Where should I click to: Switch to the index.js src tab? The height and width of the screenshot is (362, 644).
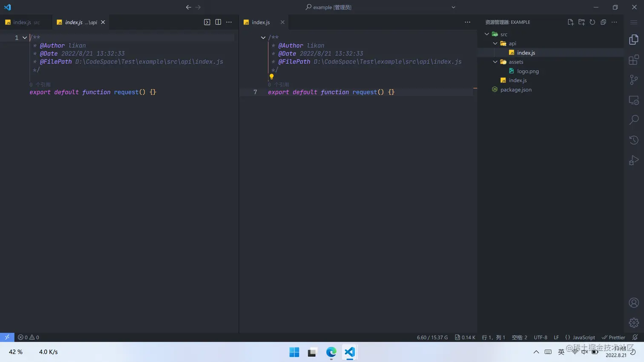[26, 22]
